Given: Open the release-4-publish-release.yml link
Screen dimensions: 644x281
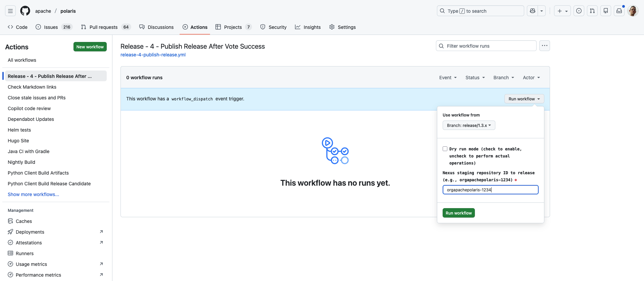Looking at the screenshot, I should [153, 55].
